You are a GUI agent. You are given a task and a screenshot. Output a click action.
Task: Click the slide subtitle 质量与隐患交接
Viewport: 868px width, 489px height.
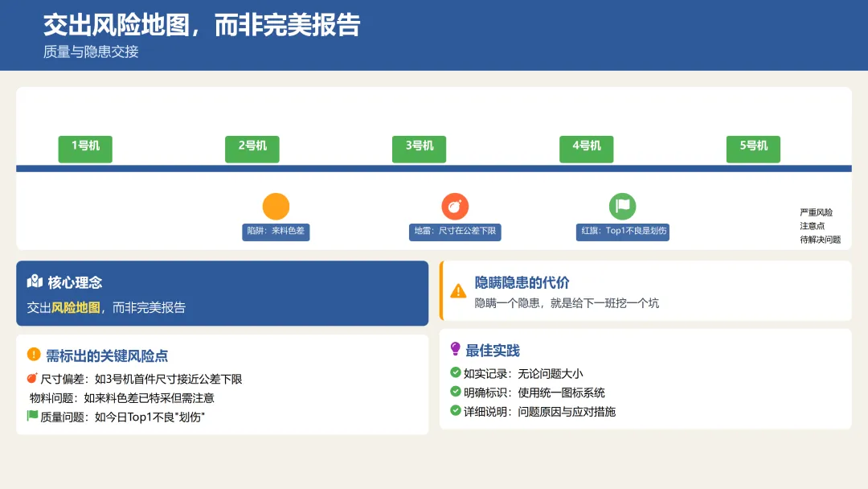click(91, 51)
